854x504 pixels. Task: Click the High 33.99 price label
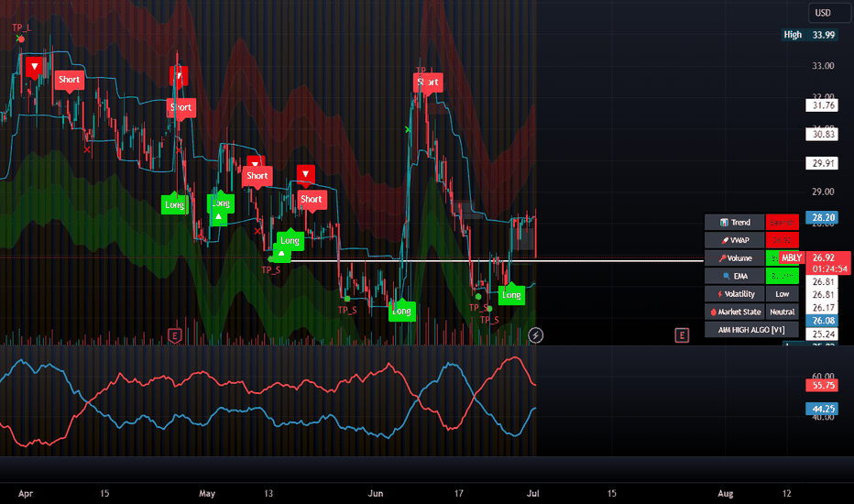point(809,35)
